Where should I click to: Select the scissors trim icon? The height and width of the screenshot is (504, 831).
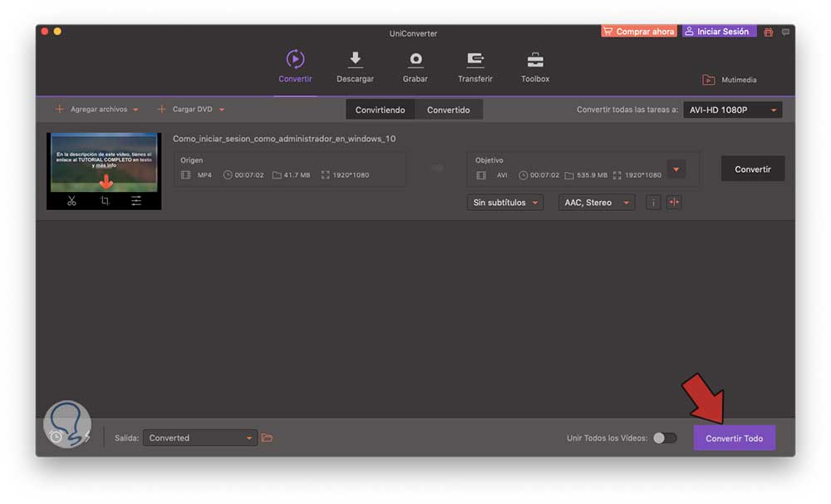(x=71, y=201)
